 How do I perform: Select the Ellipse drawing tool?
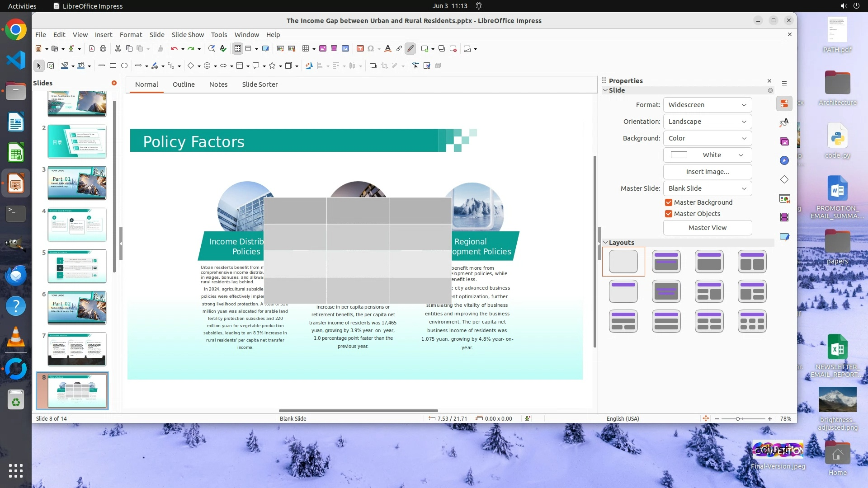point(124,66)
